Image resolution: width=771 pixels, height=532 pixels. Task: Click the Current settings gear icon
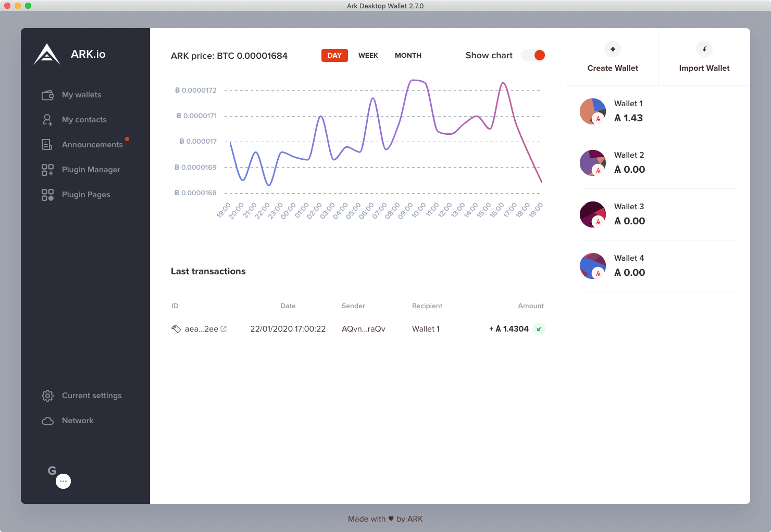(47, 396)
